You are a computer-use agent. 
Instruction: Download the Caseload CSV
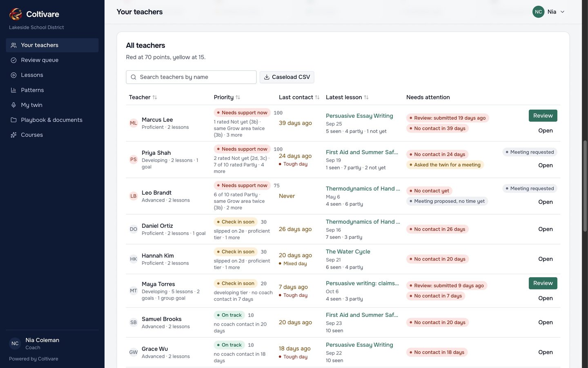287,77
